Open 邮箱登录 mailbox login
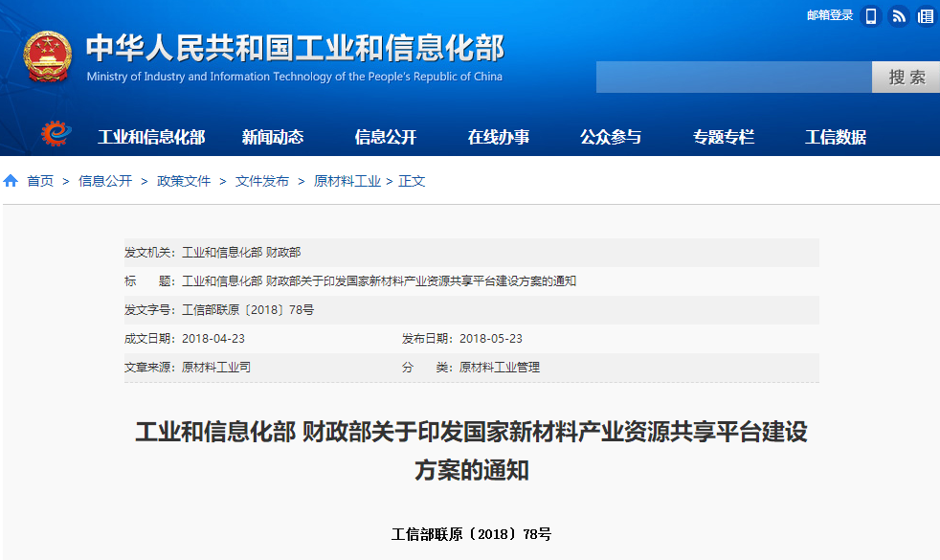 pos(829,15)
